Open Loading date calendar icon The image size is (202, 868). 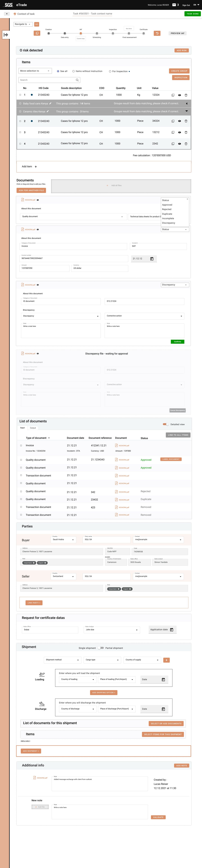(163, 680)
